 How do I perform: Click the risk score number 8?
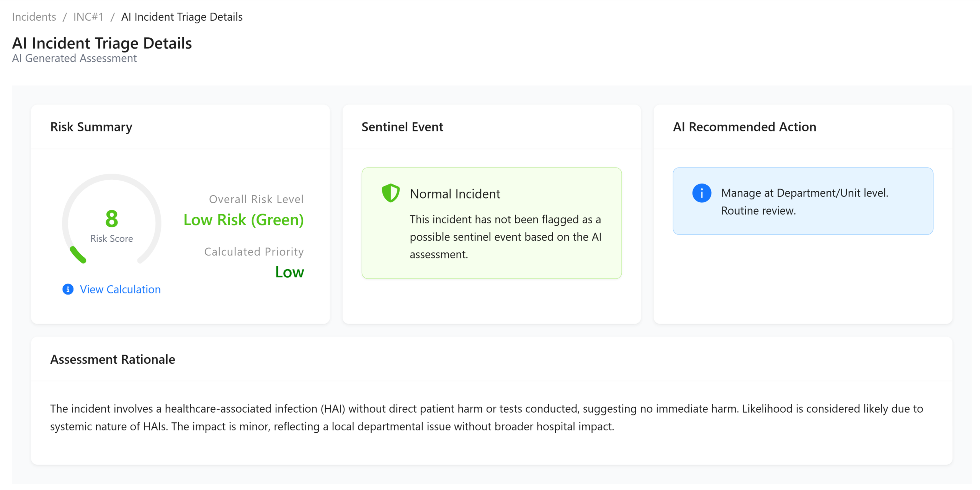(x=111, y=218)
